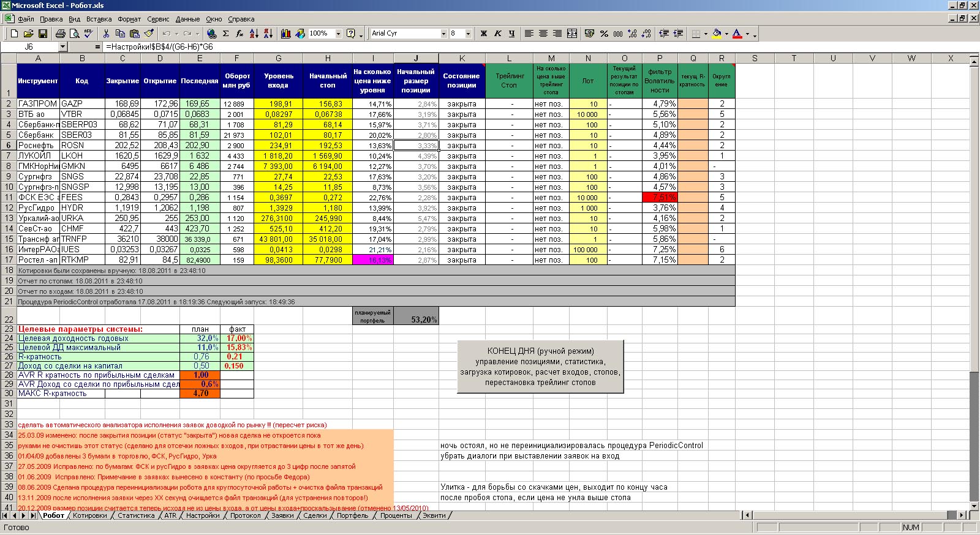Open the Print Preview tool
Screen dimensions: 980x535
pos(75,34)
